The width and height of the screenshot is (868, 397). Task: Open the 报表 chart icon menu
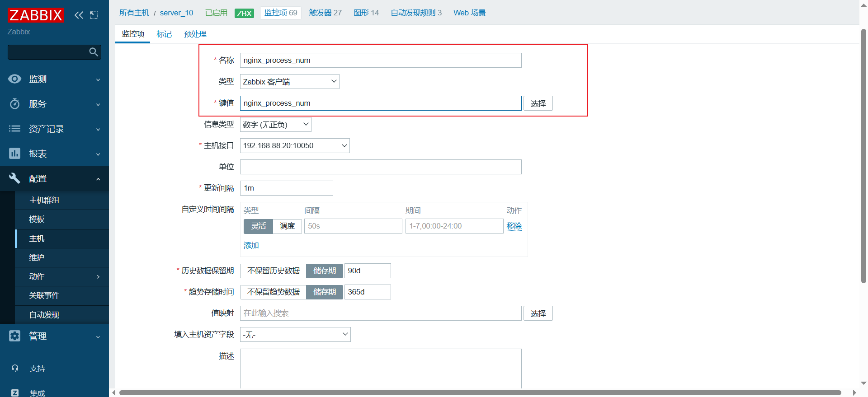14,154
